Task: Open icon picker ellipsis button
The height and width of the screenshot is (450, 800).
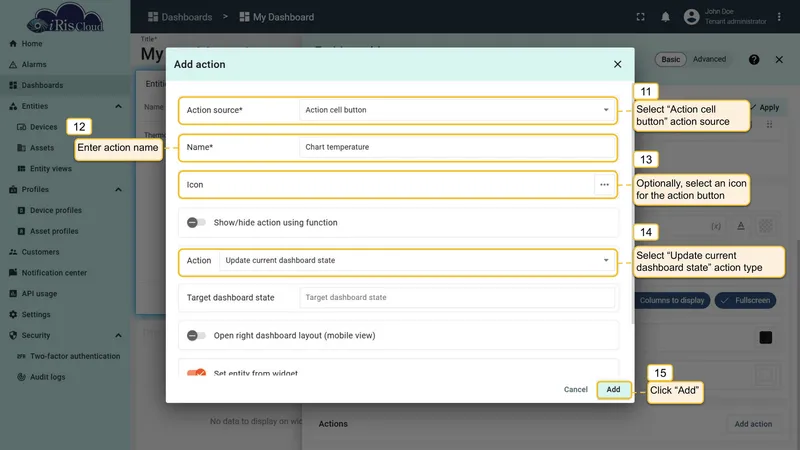Action: (604, 185)
